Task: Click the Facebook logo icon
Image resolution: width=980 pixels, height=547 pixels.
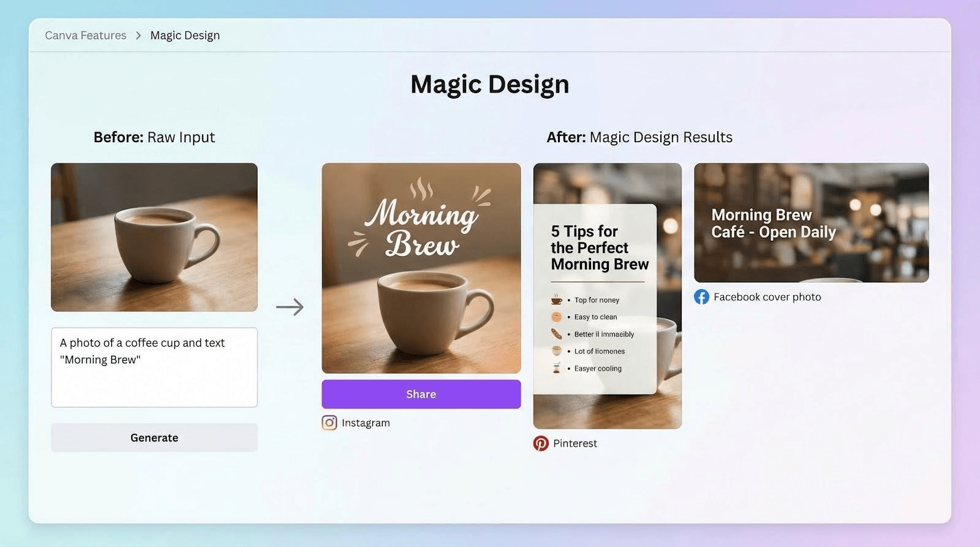Action: pyautogui.click(x=701, y=297)
